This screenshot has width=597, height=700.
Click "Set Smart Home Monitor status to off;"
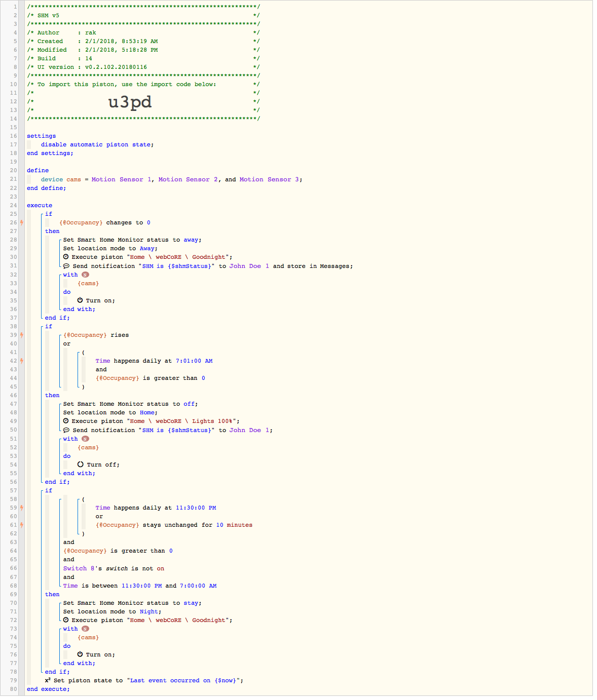(131, 404)
